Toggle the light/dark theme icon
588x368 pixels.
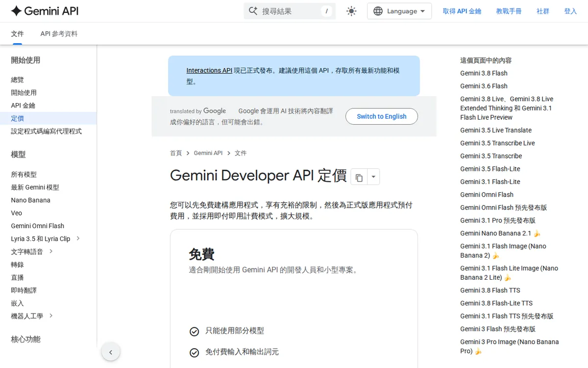pos(351,11)
